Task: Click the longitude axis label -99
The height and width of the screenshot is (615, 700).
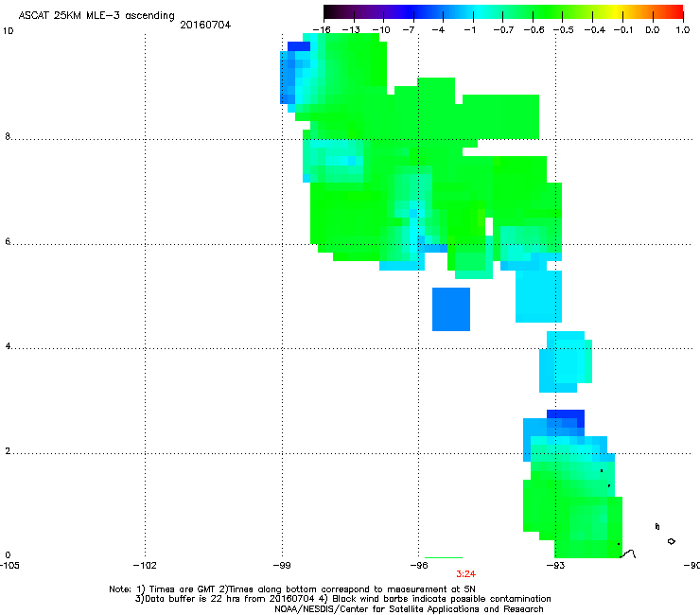Action: [282, 566]
